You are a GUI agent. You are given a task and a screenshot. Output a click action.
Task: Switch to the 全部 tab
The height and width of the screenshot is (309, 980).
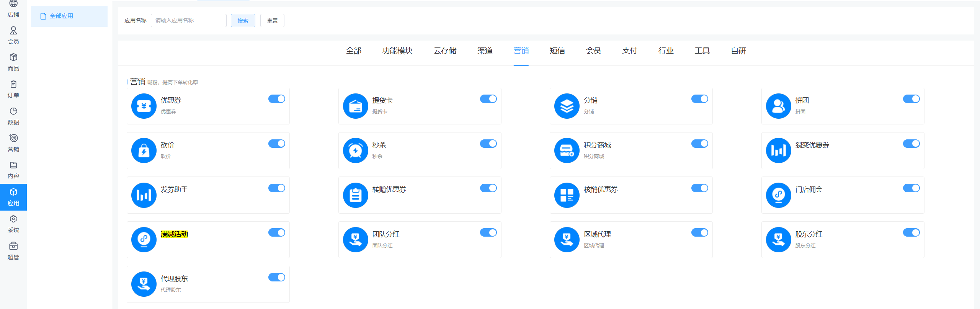click(354, 51)
